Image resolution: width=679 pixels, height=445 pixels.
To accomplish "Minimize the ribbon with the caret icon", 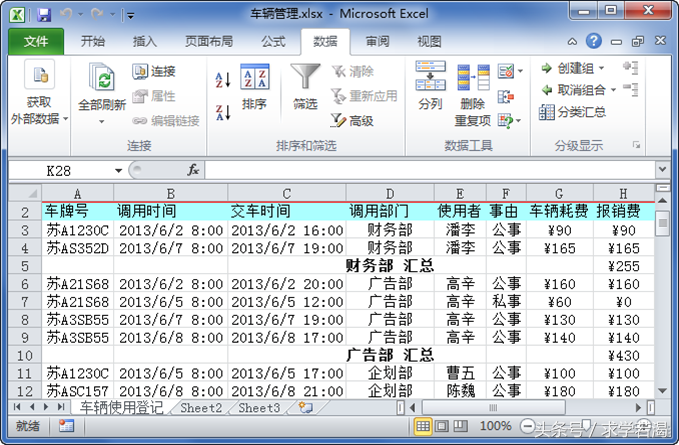I will click(x=572, y=42).
